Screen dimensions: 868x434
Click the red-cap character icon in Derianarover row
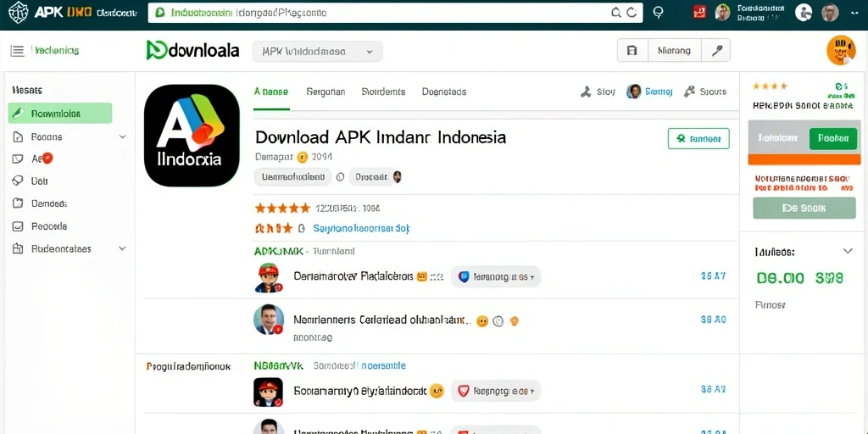[x=269, y=277]
